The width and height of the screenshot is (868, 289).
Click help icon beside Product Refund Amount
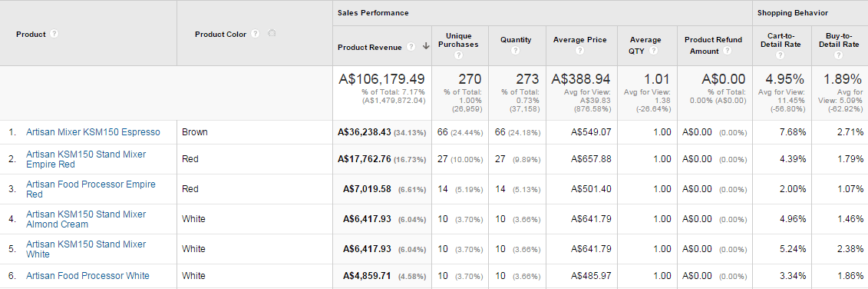click(727, 51)
